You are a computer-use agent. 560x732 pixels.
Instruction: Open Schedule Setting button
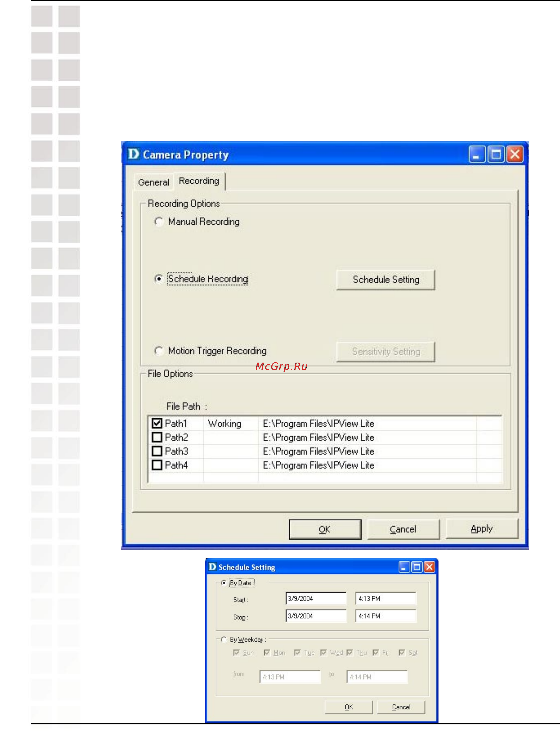click(386, 280)
